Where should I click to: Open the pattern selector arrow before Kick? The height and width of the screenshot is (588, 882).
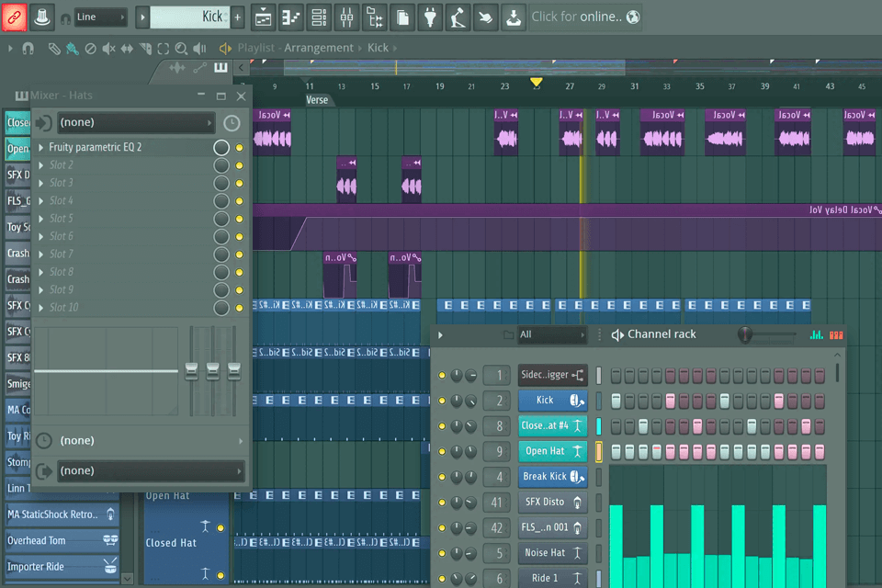tap(142, 17)
